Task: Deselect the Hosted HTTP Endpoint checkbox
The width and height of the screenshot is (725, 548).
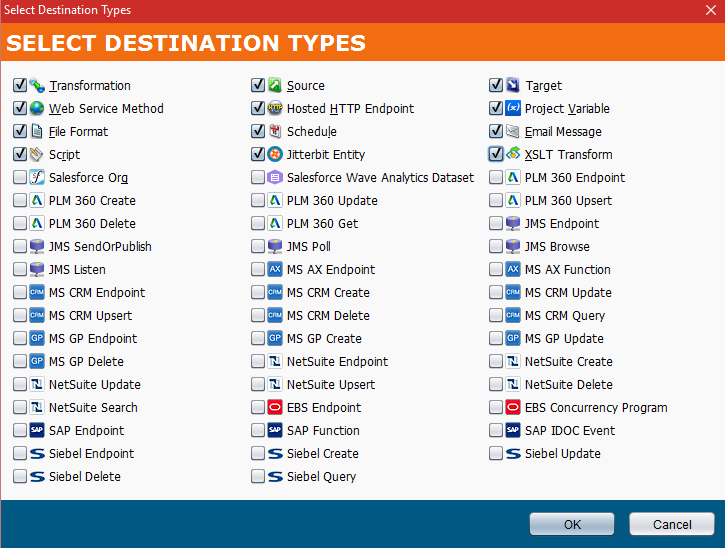Action: click(x=258, y=109)
